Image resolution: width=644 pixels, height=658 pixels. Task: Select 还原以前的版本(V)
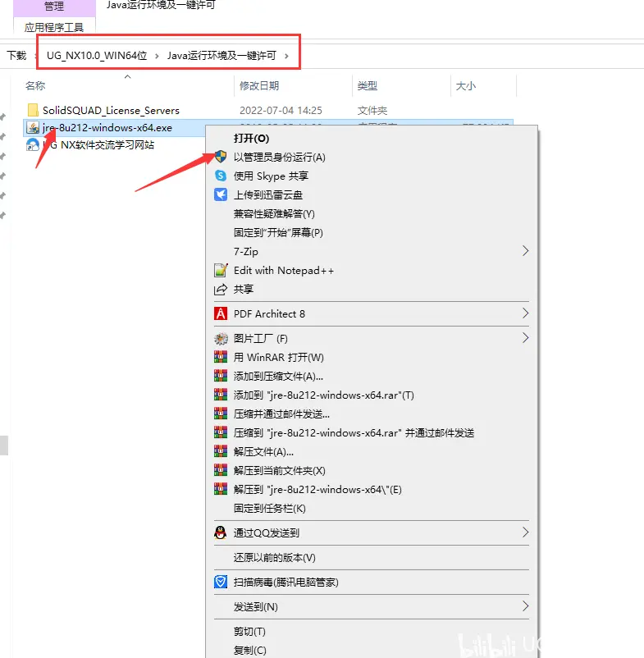tap(274, 557)
